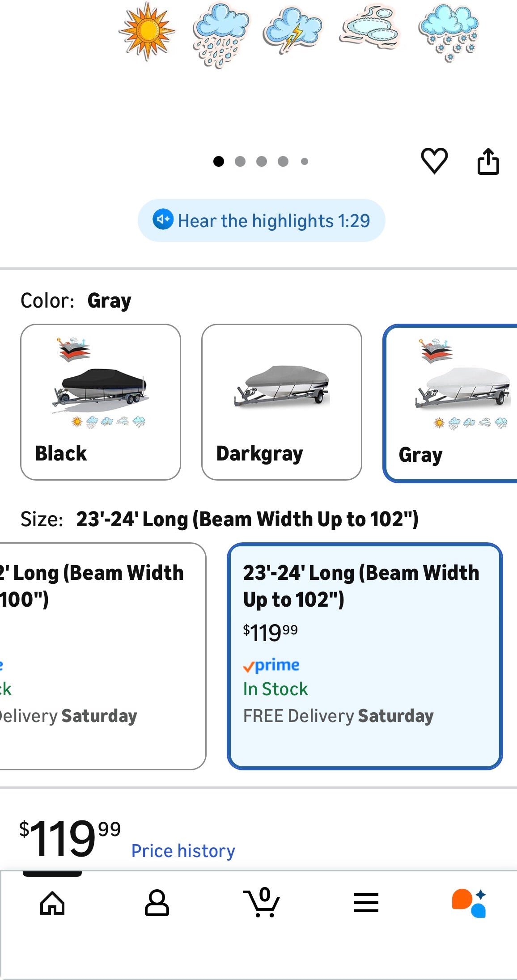Jump to the fourth image carousel dot

point(283,161)
